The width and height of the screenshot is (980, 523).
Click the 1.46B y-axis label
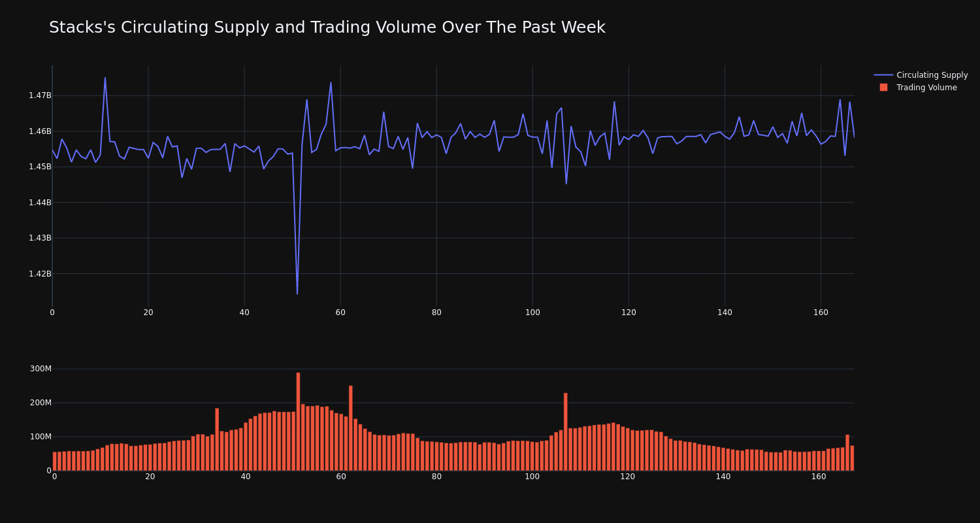40,131
